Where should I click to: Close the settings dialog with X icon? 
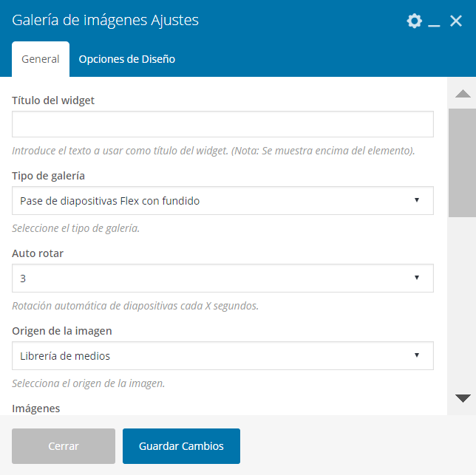[x=456, y=21]
